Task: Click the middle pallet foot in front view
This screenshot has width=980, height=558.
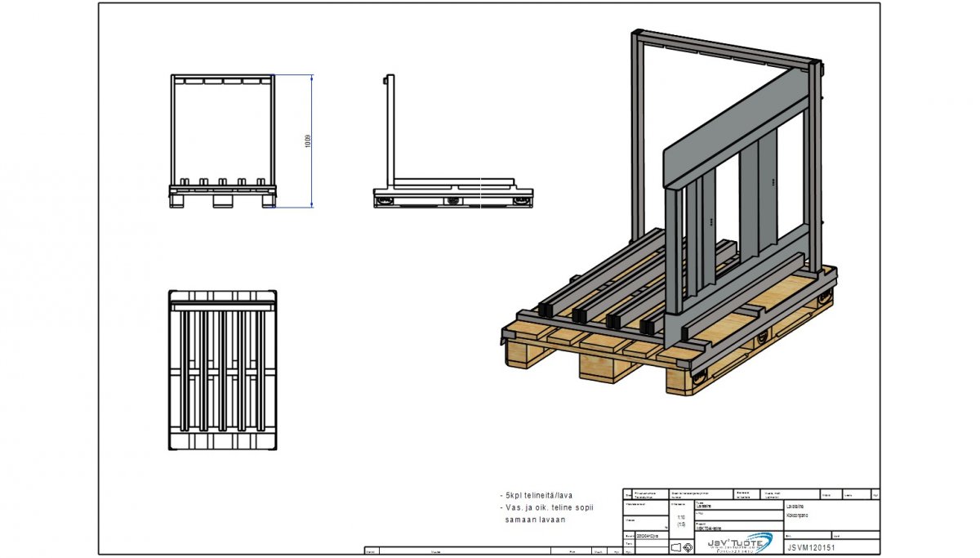Action: 222,201
